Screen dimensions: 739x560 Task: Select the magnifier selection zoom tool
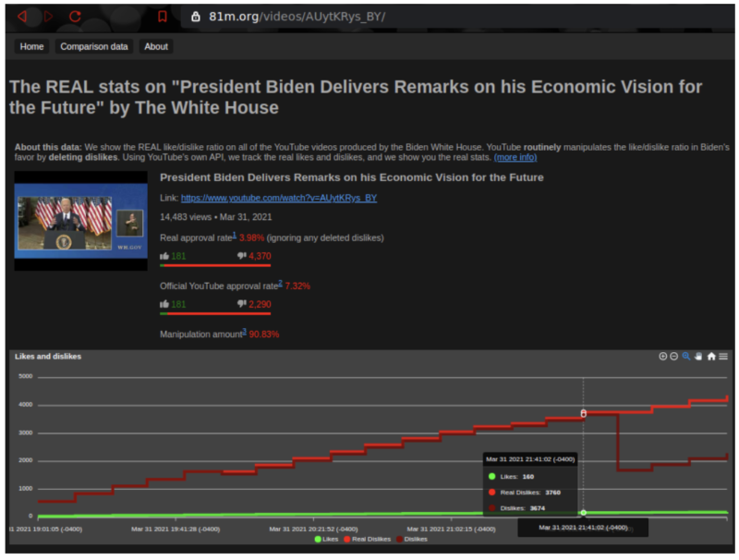coord(686,357)
